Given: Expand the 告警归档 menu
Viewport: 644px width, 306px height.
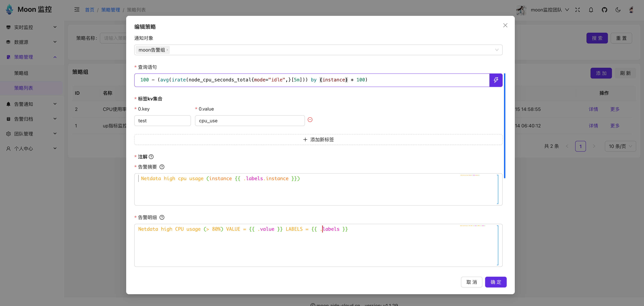Looking at the screenshot, I should click(55, 118).
